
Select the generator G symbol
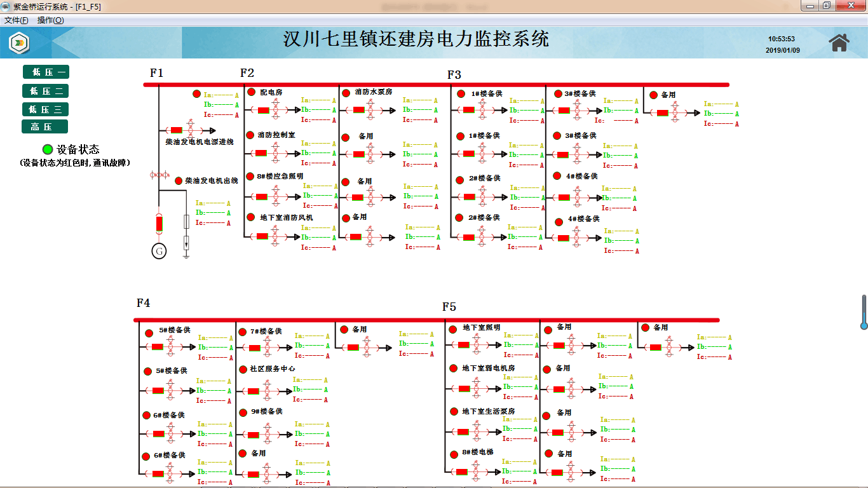point(159,251)
